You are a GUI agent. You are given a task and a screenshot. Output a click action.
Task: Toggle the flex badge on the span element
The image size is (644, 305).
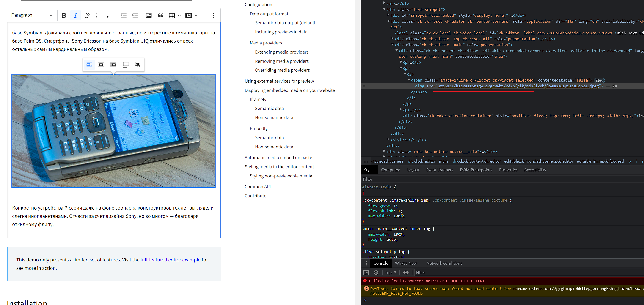coord(599,80)
